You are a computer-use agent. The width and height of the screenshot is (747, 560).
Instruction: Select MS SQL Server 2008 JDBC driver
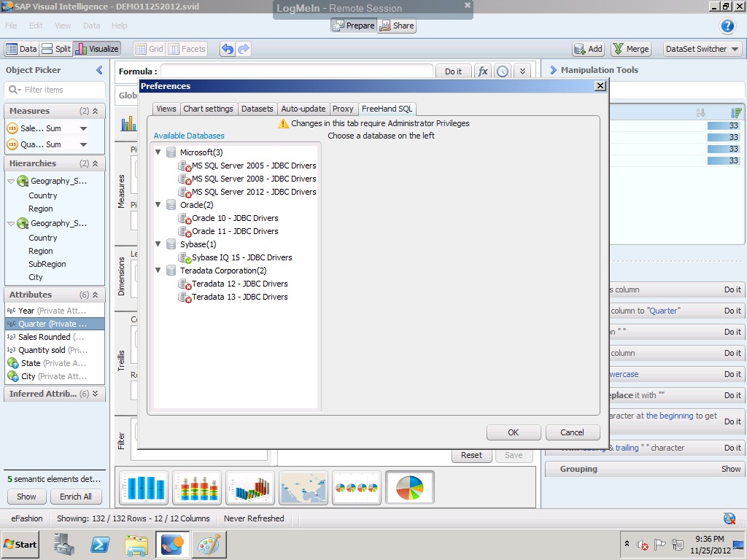247,179
